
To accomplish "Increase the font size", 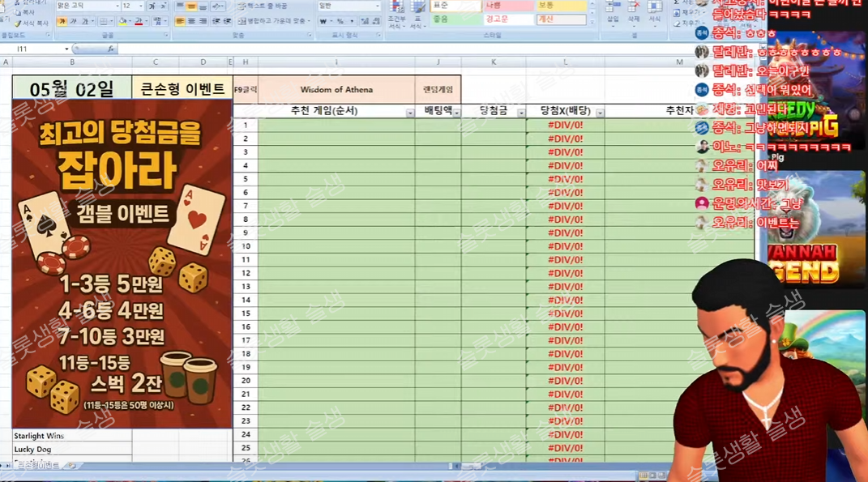I will (152, 6).
